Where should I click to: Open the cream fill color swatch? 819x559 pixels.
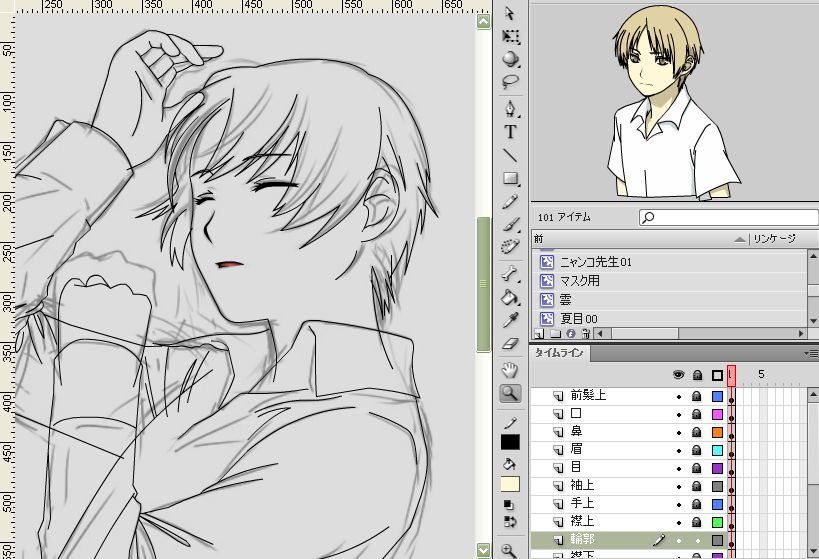[510, 484]
